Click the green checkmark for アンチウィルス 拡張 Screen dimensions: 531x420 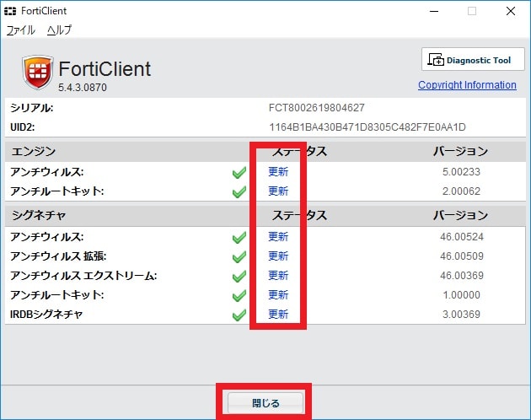(239, 256)
